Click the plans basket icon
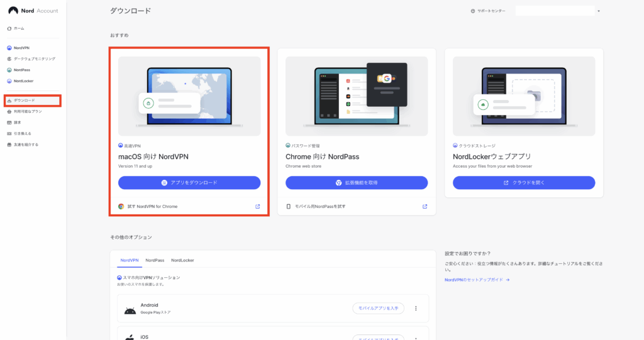The width and height of the screenshot is (644, 340). (x=9, y=111)
